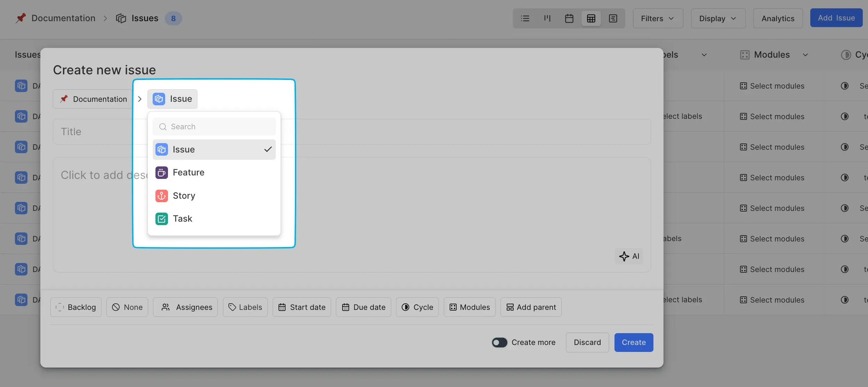Open the Backlog state selector
Screen dimensions: 868x387
pos(76,307)
